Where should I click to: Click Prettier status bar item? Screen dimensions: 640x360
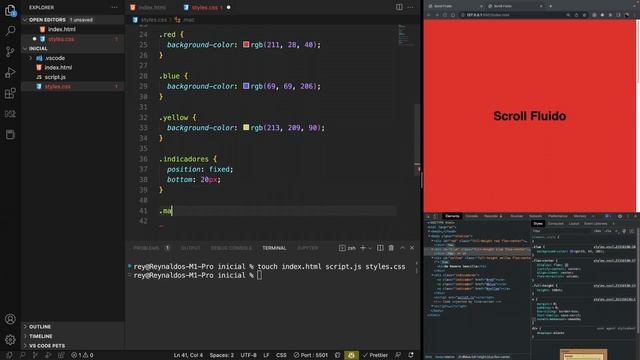(x=375, y=355)
